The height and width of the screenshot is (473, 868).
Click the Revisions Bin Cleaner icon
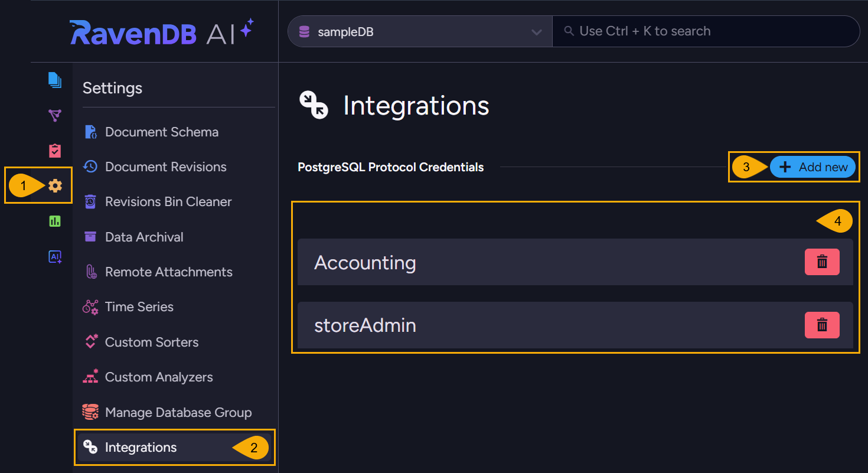90,201
